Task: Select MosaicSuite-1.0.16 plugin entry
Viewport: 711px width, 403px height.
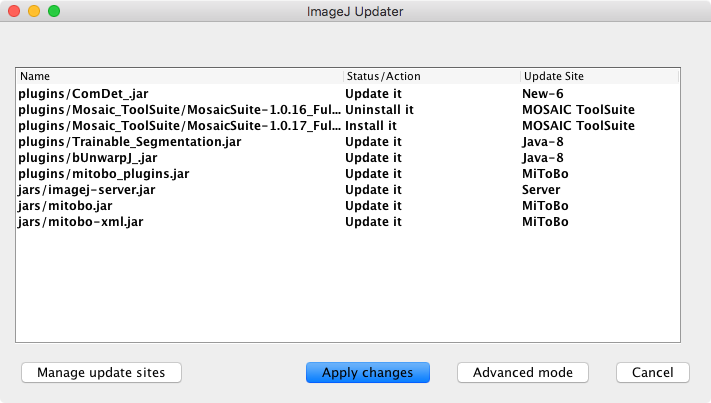Action: [x=179, y=109]
